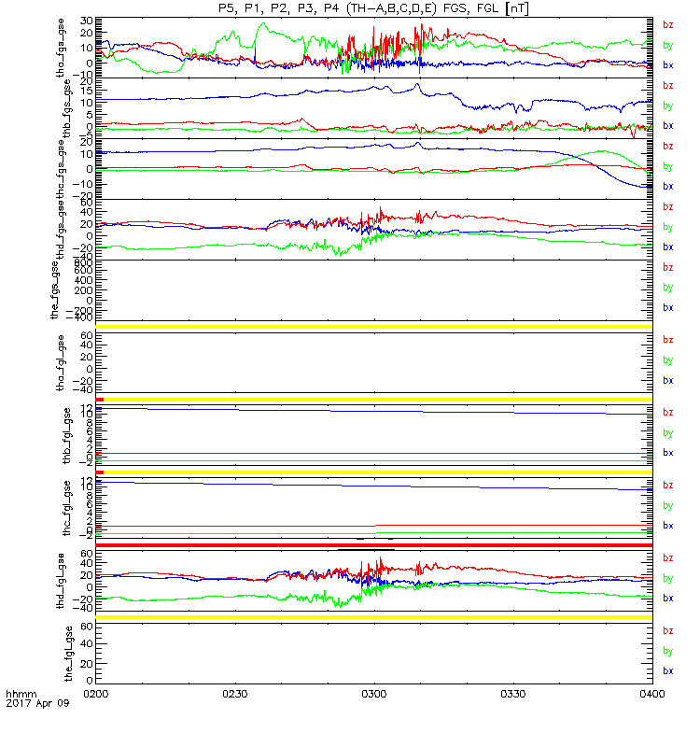Image resolution: width=700 pixels, height=747 pixels.
Task: Click the "thc_fgs_gse" y-axis label
Action: (61, 169)
